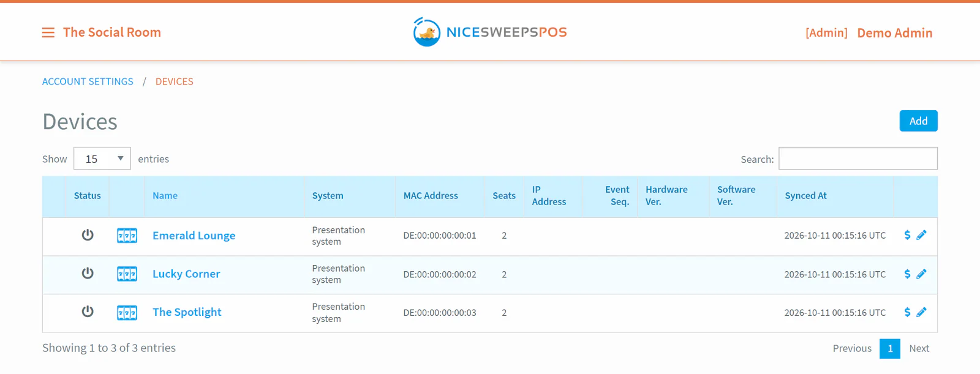Click MAC address DE:00:00:00:00:02
Image resolution: width=980 pixels, height=374 pixels.
(440, 274)
